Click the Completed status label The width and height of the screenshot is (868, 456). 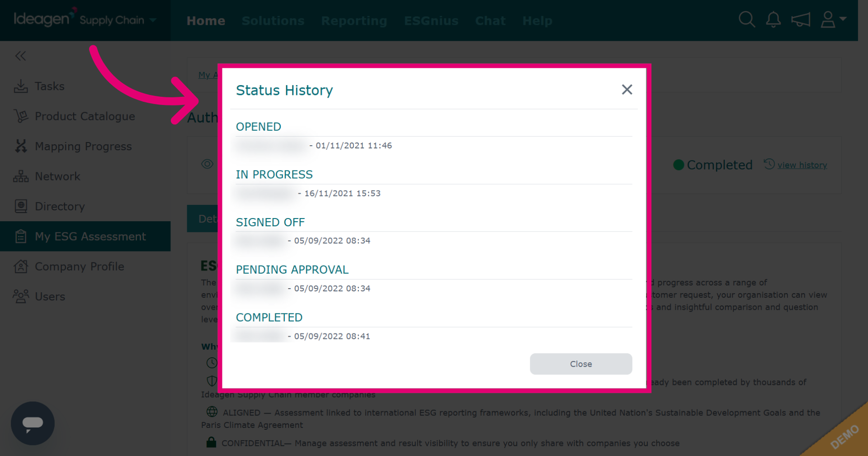(x=720, y=165)
